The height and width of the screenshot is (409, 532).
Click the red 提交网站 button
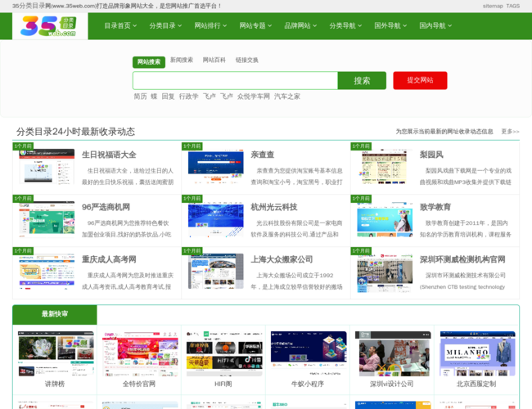coord(420,80)
